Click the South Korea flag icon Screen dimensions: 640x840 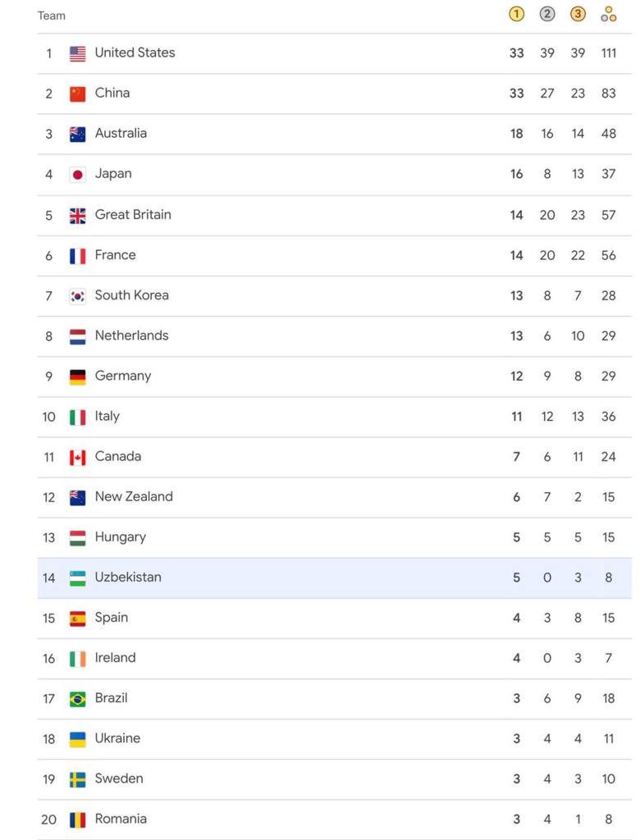(x=78, y=295)
